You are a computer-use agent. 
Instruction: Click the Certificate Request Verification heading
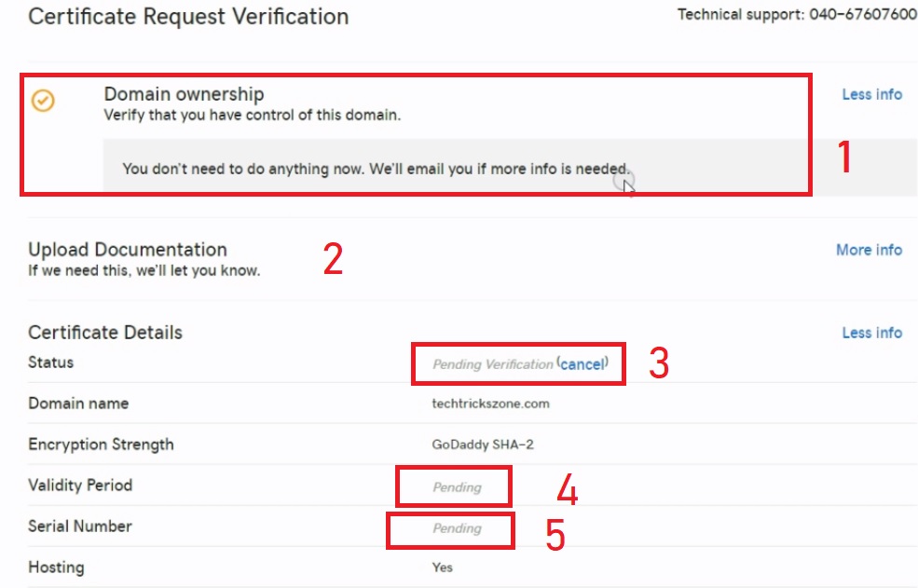[188, 17]
